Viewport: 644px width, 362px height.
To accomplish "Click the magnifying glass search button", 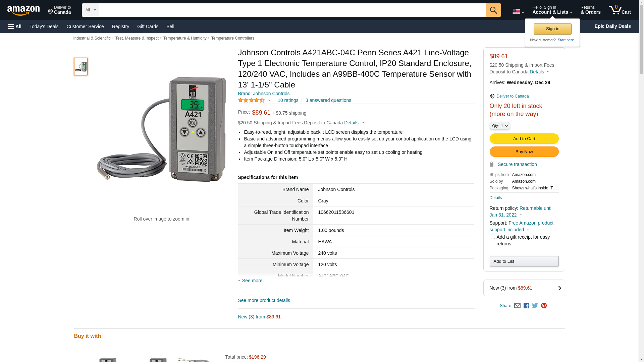I will click(493, 10).
